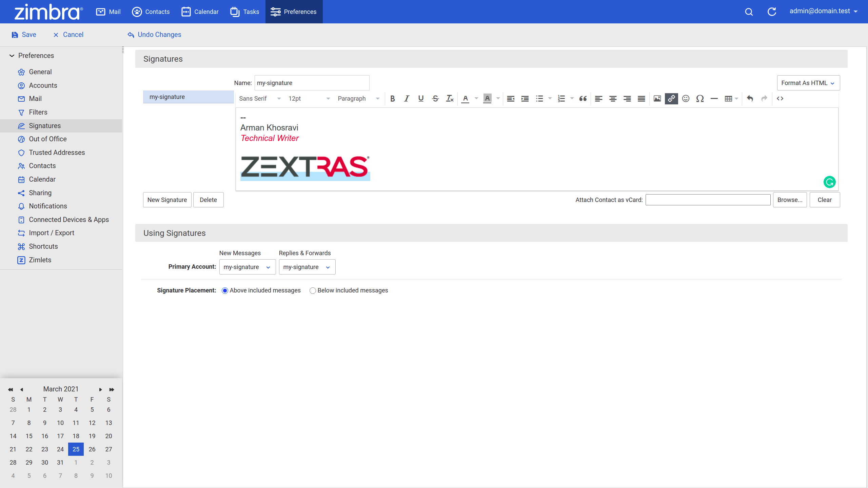Open Out of Office preferences

click(48, 139)
